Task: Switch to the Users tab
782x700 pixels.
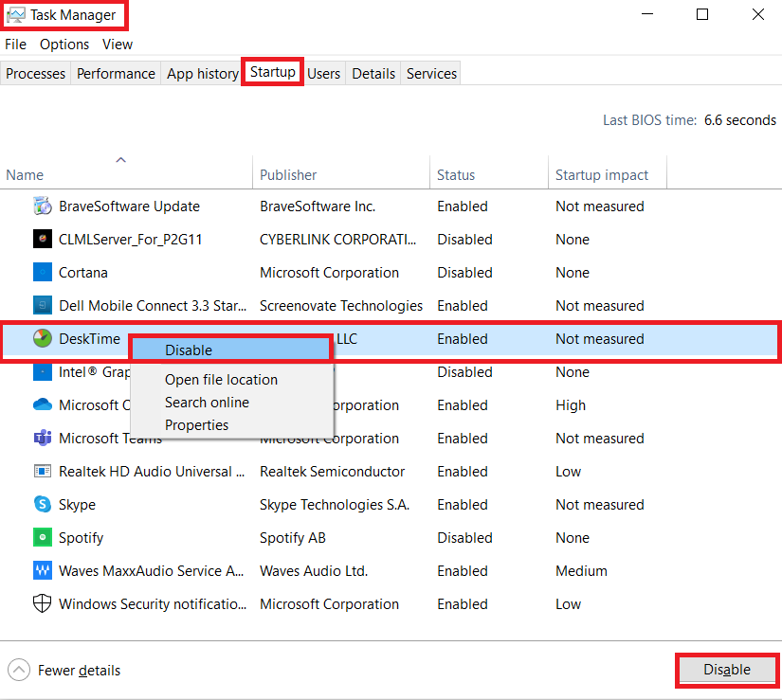Action: coord(323,74)
